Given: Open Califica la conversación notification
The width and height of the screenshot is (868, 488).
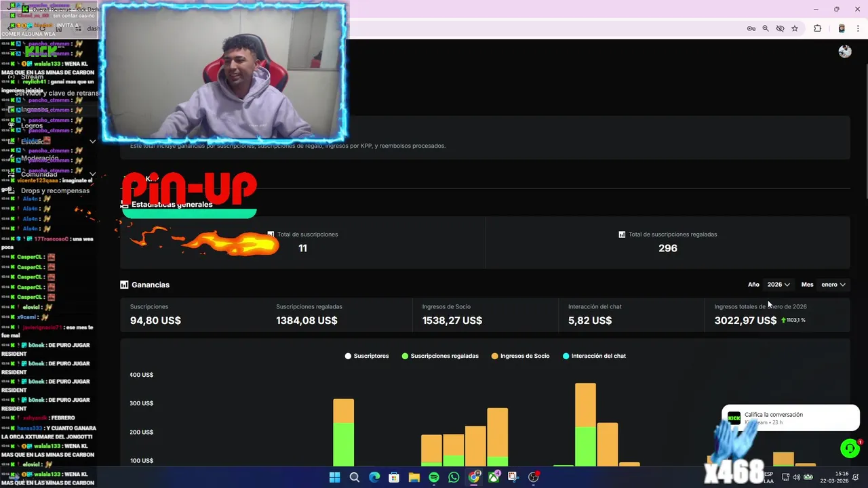Looking at the screenshot, I should 791,418.
